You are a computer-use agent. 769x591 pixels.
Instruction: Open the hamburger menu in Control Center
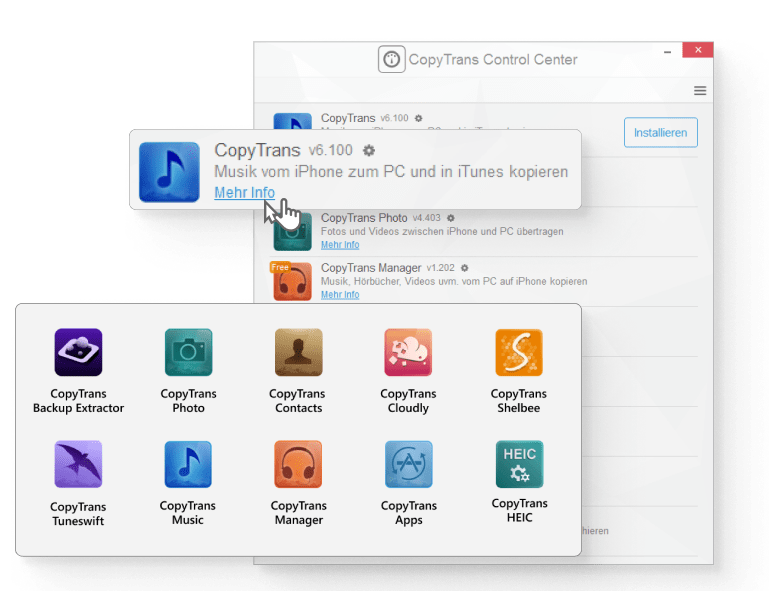click(700, 91)
